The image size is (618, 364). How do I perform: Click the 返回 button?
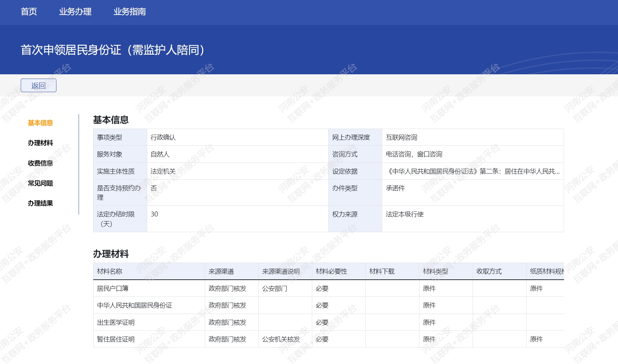pyautogui.click(x=39, y=86)
